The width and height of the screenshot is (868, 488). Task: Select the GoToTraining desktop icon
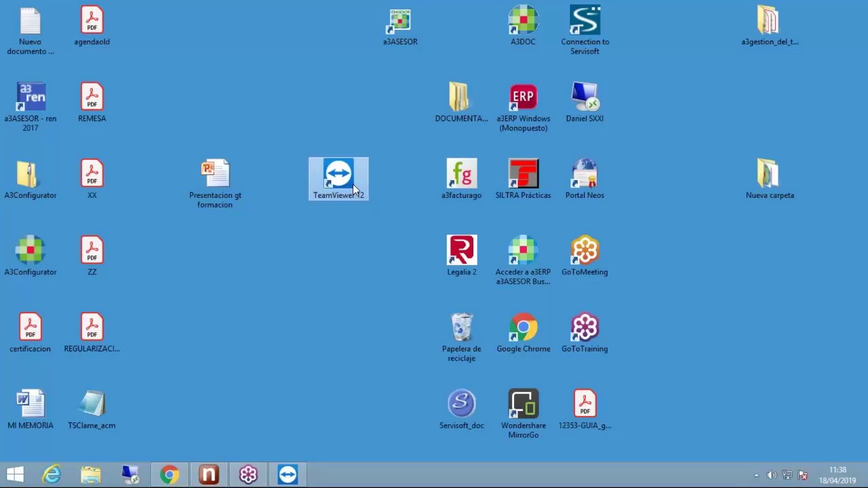tap(585, 333)
